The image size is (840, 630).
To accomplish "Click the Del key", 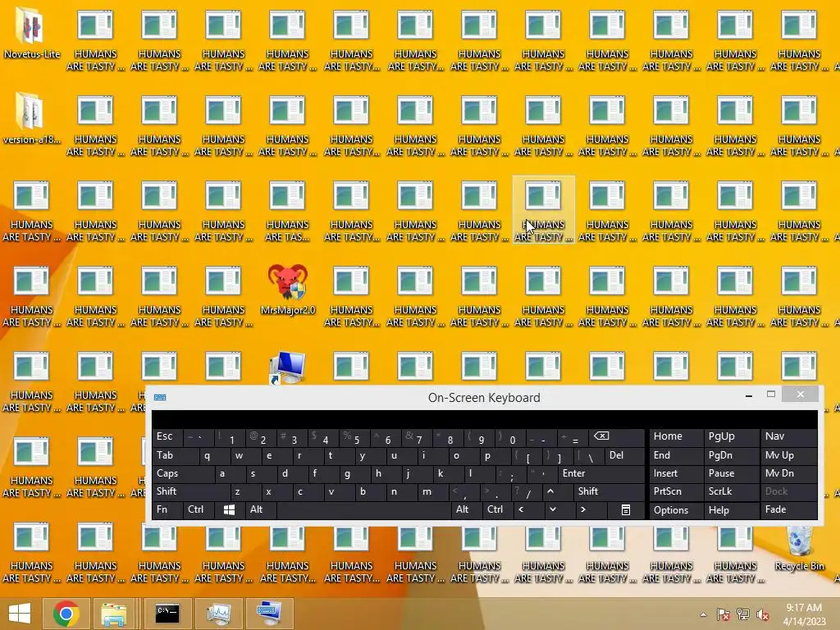I will tap(624, 456).
